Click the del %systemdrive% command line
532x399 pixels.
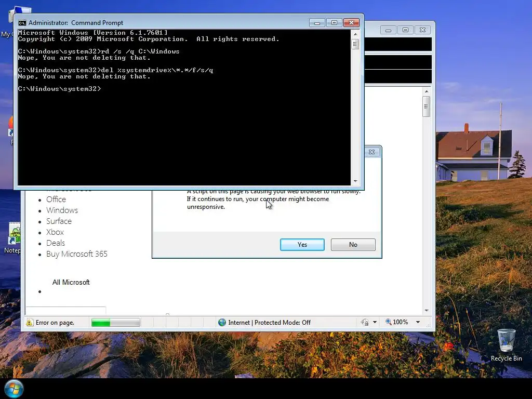[x=116, y=70]
